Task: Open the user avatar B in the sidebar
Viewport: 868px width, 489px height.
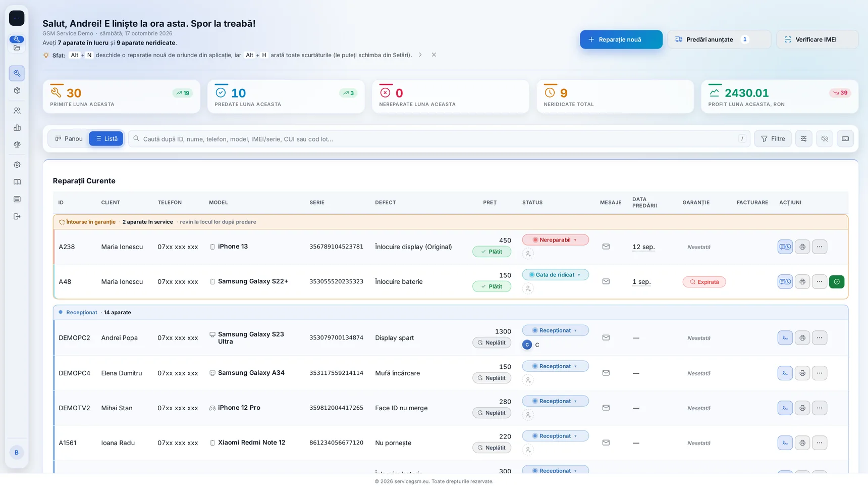Action: point(17,452)
